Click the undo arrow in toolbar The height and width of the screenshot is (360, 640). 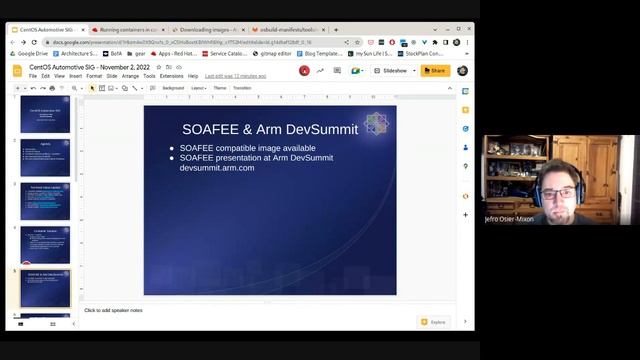pyautogui.click(x=33, y=88)
